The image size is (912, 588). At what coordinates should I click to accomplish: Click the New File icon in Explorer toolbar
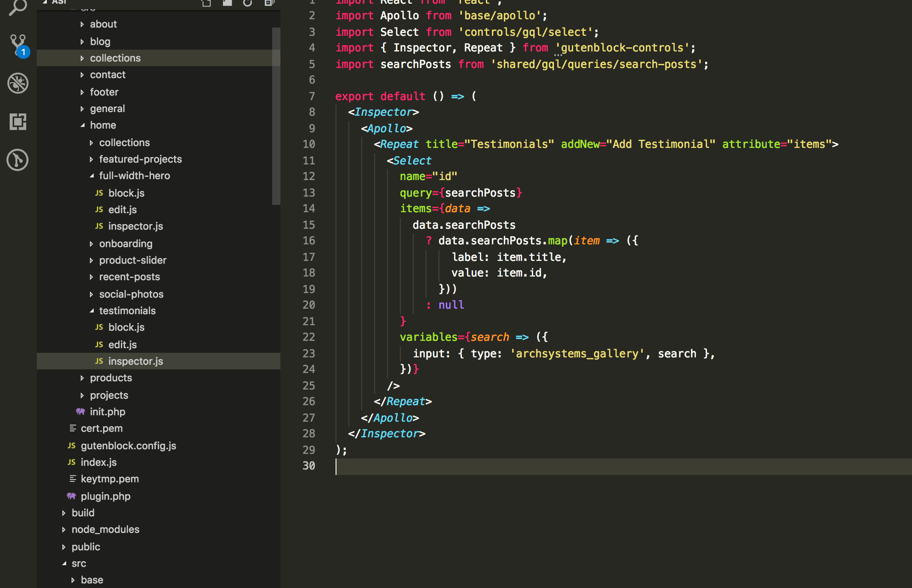tap(206, 3)
